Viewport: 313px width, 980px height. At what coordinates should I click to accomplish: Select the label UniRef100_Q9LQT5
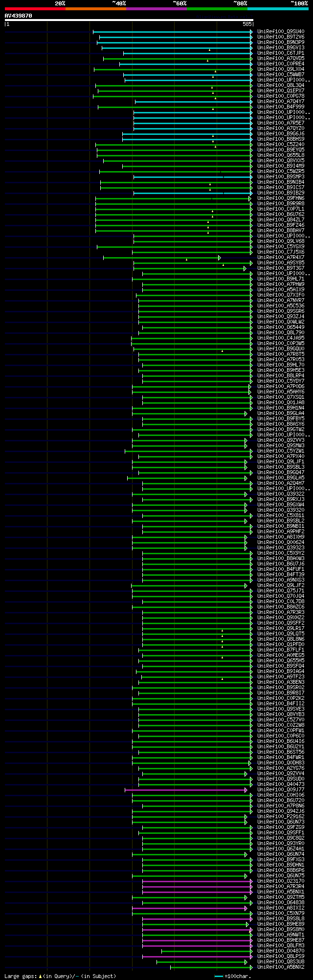click(x=281, y=633)
